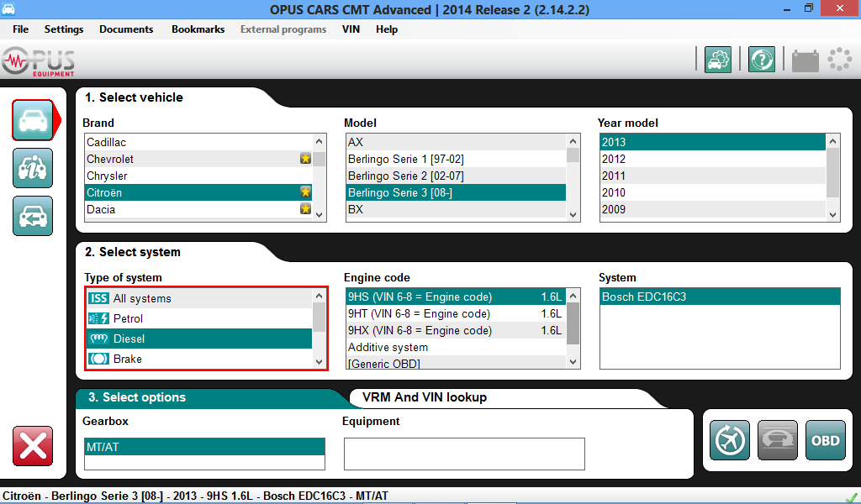Viewport: 861px width, 504px height.
Task: Open the External programs menu
Action: pyautogui.click(x=283, y=29)
